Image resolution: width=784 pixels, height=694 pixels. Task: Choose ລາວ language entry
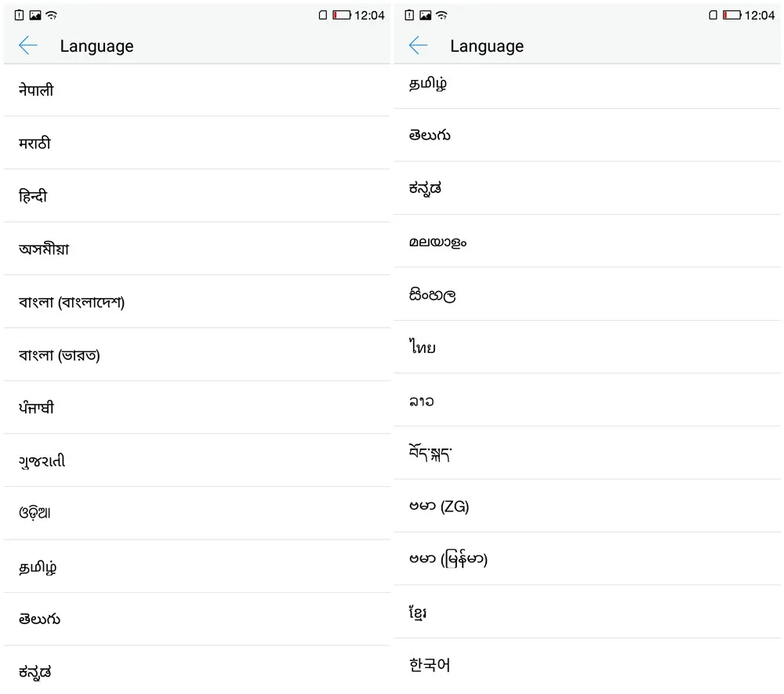coord(587,400)
